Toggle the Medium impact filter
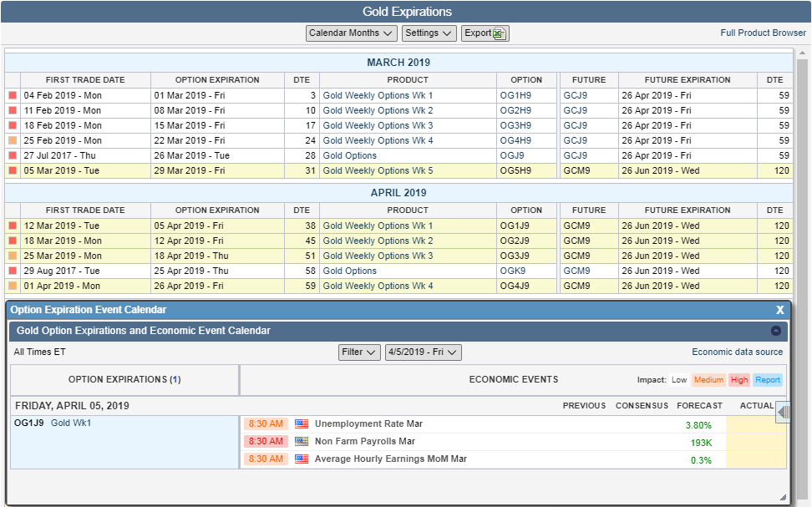812x507 pixels. [708, 380]
